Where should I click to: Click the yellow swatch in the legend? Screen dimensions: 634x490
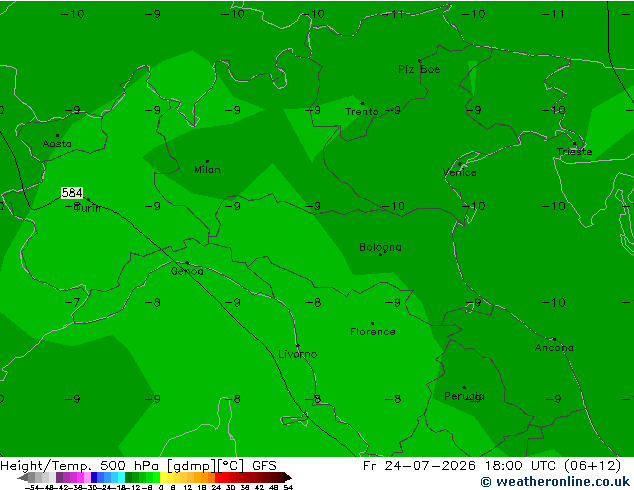(164, 477)
